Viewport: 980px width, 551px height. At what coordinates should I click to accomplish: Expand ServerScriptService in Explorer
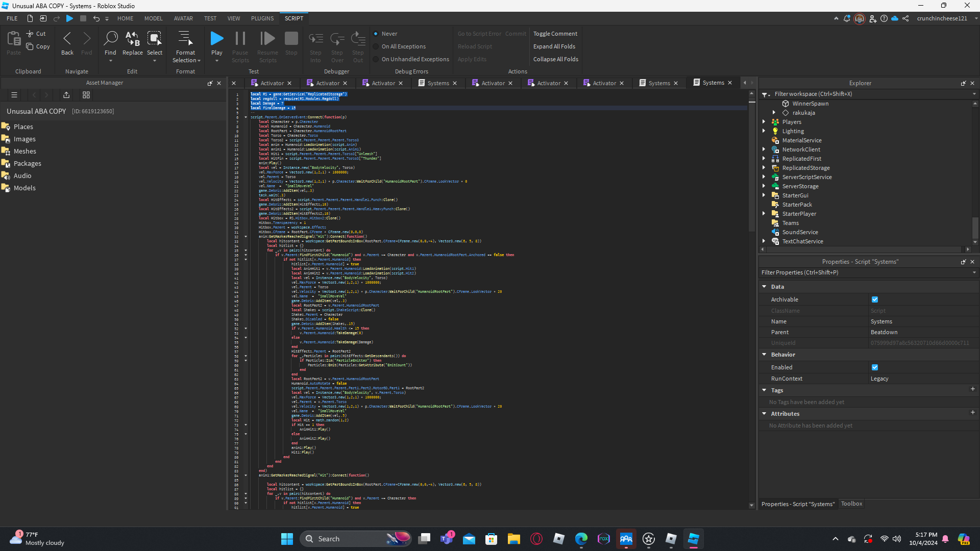pyautogui.click(x=764, y=177)
